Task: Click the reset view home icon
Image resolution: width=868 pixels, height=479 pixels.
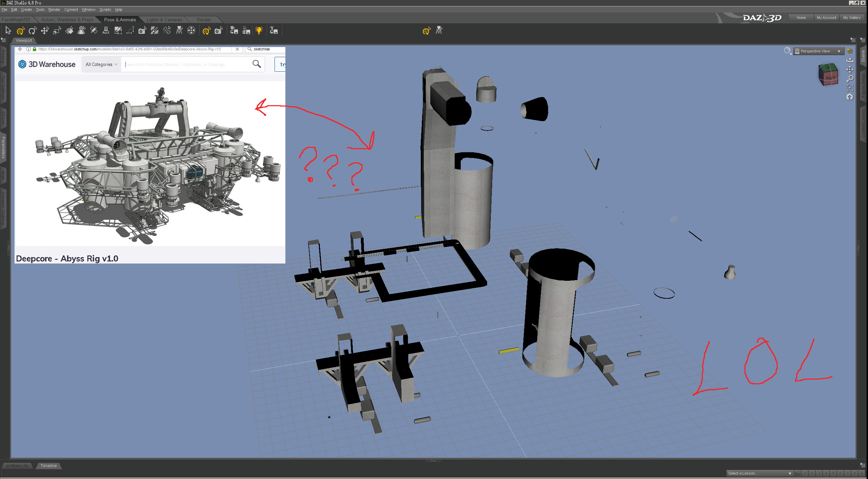Action: tap(850, 97)
